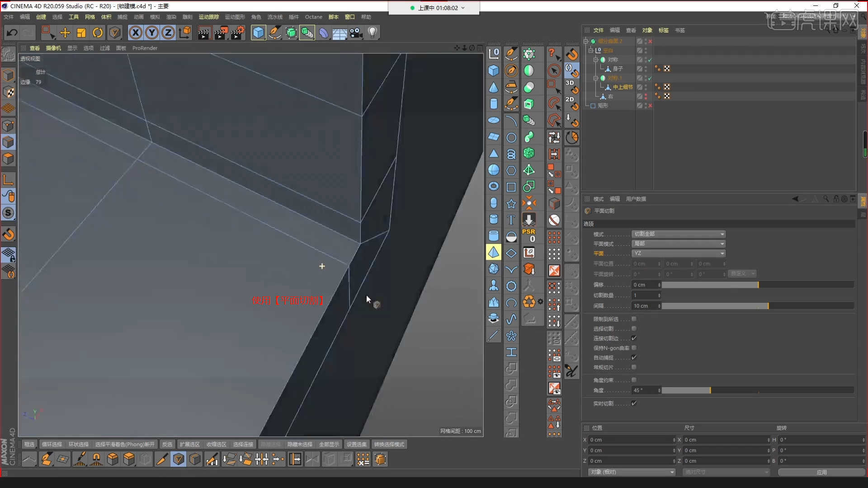Image resolution: width=868 pixels, height=488 pixels.
Task: Open the 创建 menu in main menu bar
Action: click(x=41, y=17)
